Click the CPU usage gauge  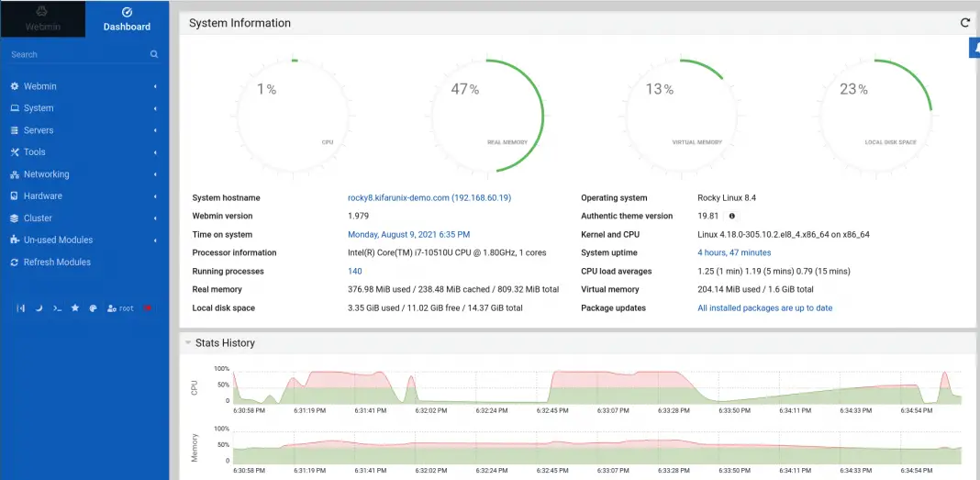[293, 117]
